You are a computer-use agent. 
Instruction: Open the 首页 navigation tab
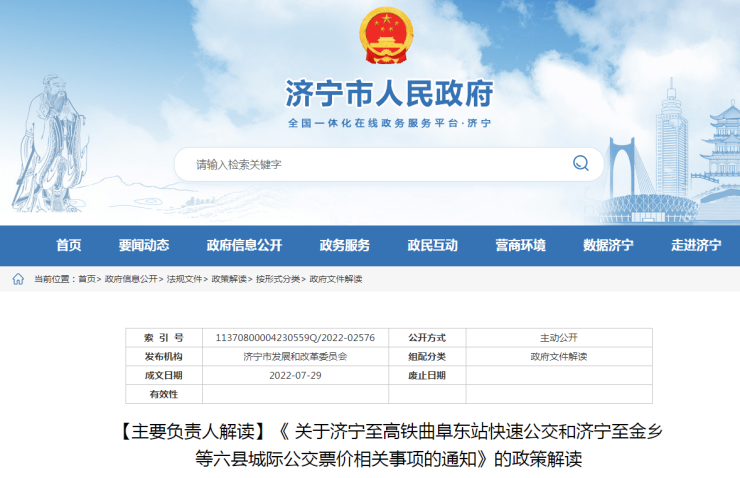click(x=69, y=246)
